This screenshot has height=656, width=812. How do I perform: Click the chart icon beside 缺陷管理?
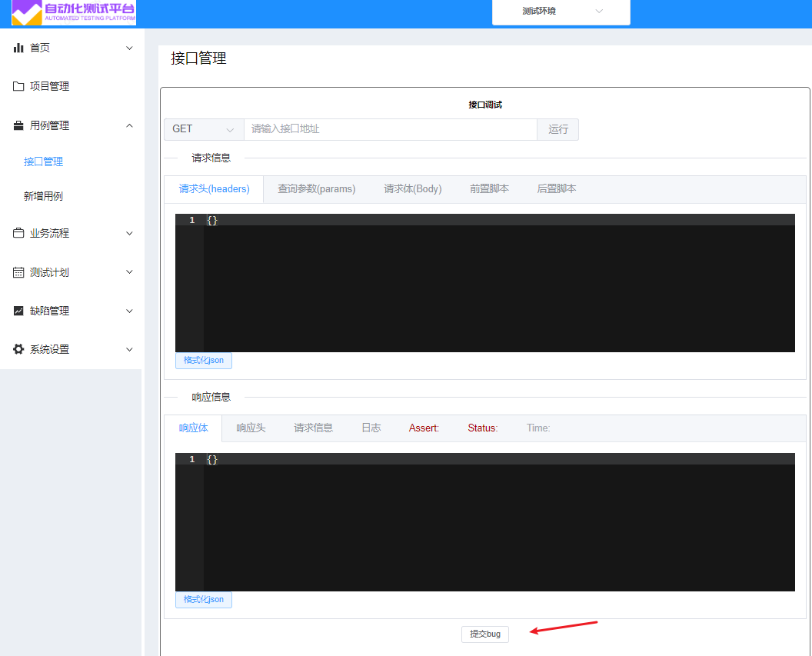(x=18, y=311)
